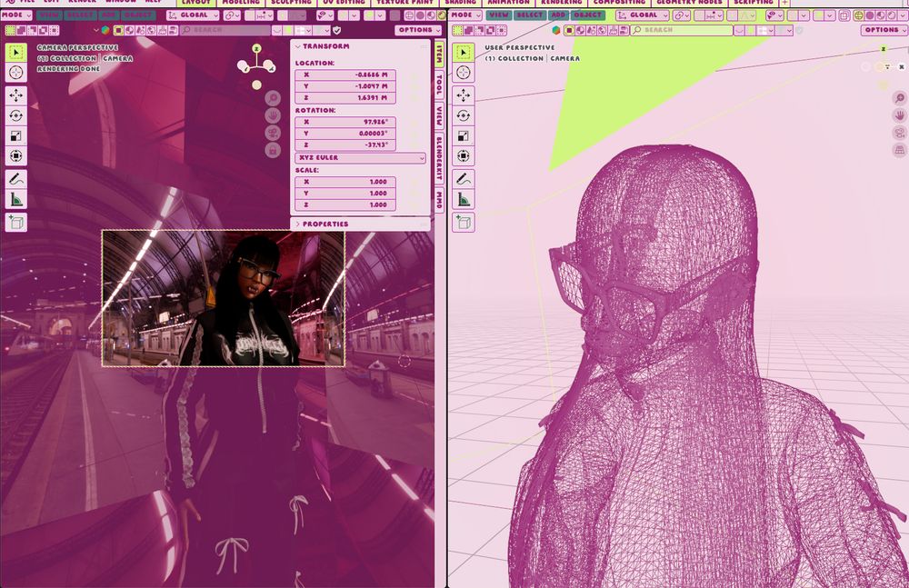Click the search field in right viewport
The width and height of the screenshot is (909, 588).
coord(682,30)
